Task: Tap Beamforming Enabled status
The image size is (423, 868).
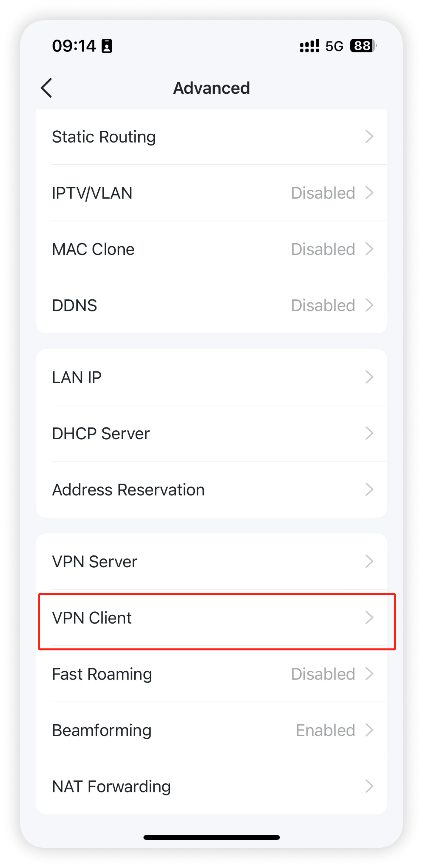Action: point(326,730)
